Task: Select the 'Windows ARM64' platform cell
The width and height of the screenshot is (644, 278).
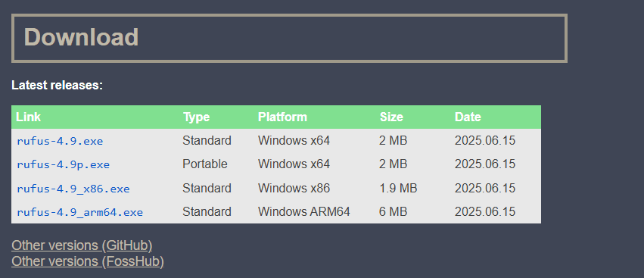Action: pyautogui.click(x=304, y=212)
